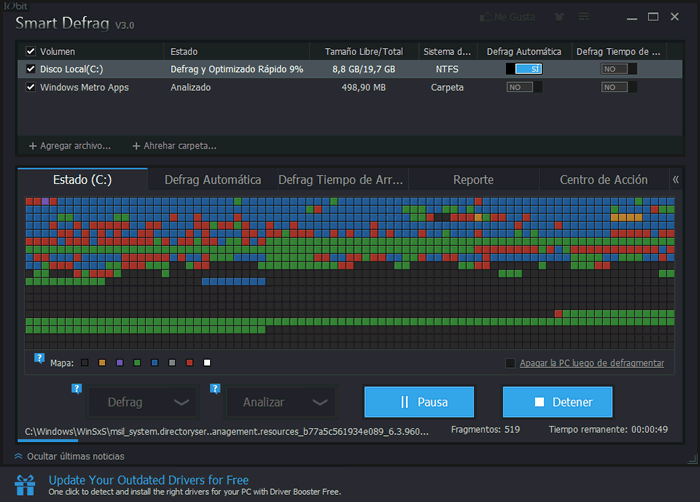Click the Sistema d... column header
The image size is (700, 502).
pyautogui.click(x=447, y=51)
